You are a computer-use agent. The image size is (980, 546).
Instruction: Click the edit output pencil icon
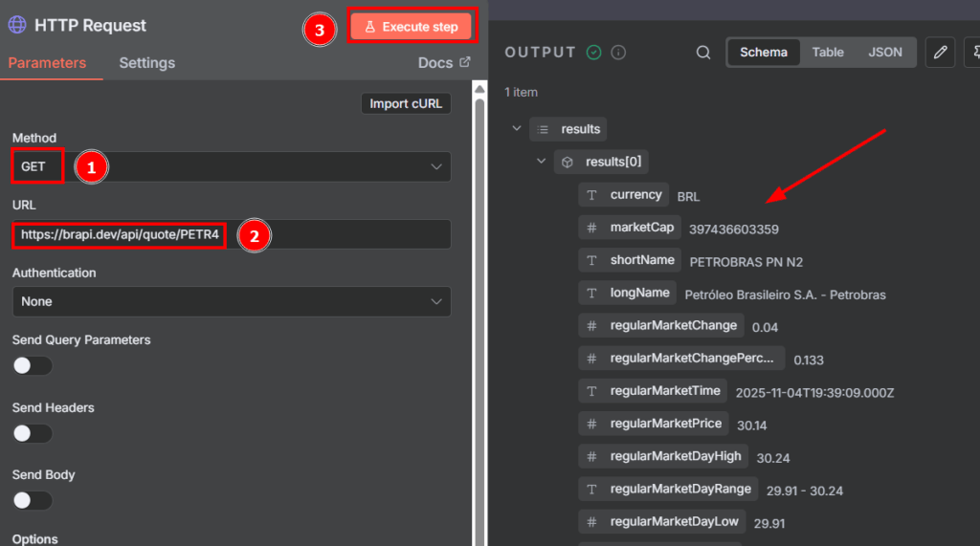pyautogui.click(x=940, y=53)
